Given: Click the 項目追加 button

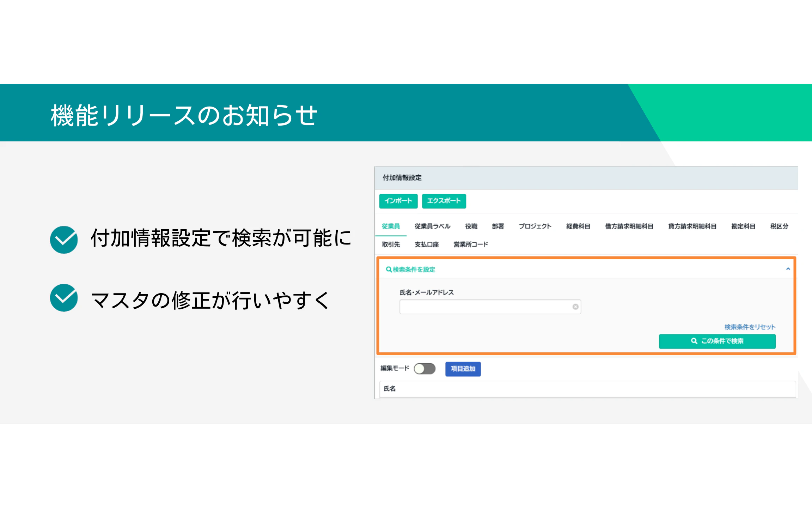Looking at the screenshot, I should pos(463,369).
